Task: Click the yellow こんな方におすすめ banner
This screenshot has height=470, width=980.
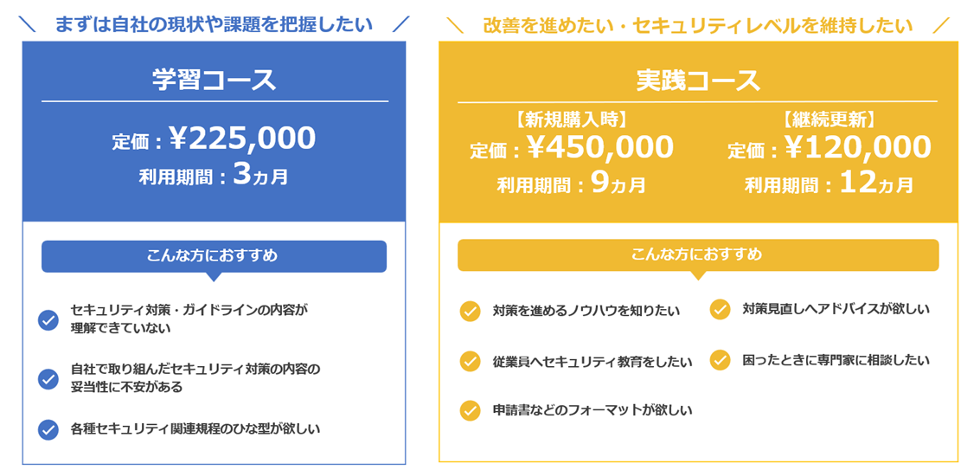Action: click(697, 254)
